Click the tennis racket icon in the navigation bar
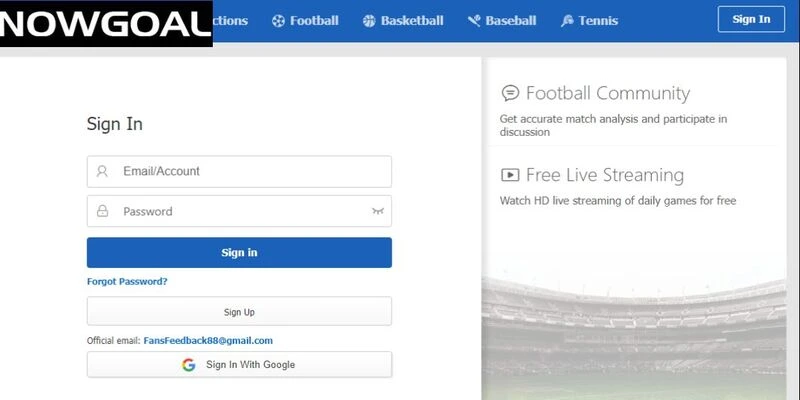 click(568, 21)
